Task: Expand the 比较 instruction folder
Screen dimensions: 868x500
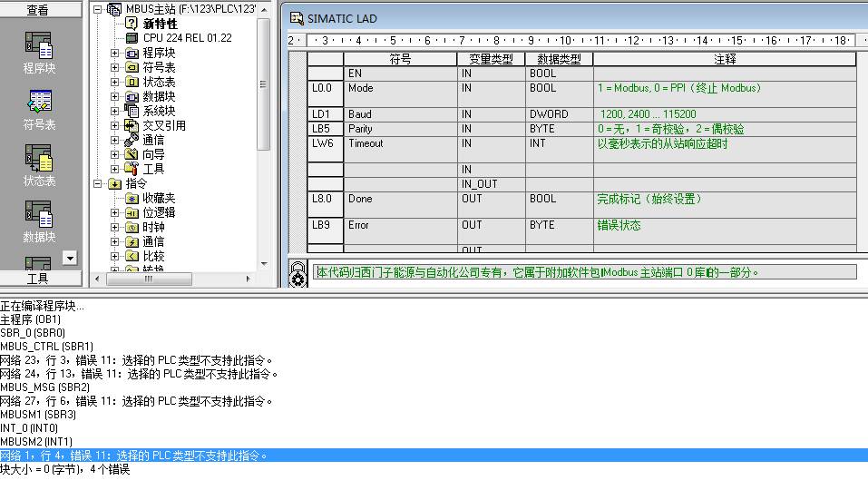Action: pos(114,256)
